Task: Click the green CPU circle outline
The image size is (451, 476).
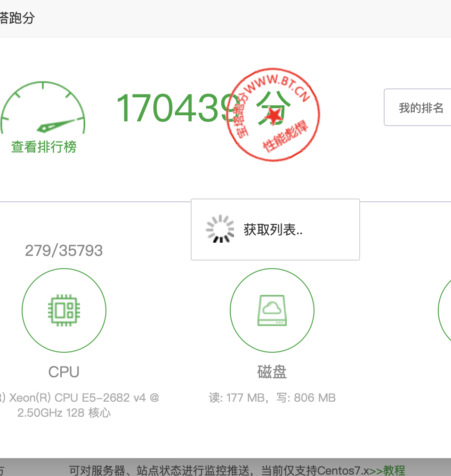Action: pyautogui.click(x=64, y=310)
